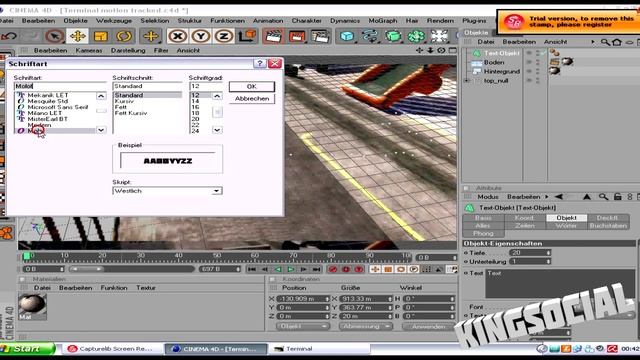Screen dimensions: 640x360
Task: Open render settings icon
Action: (320, 36)
